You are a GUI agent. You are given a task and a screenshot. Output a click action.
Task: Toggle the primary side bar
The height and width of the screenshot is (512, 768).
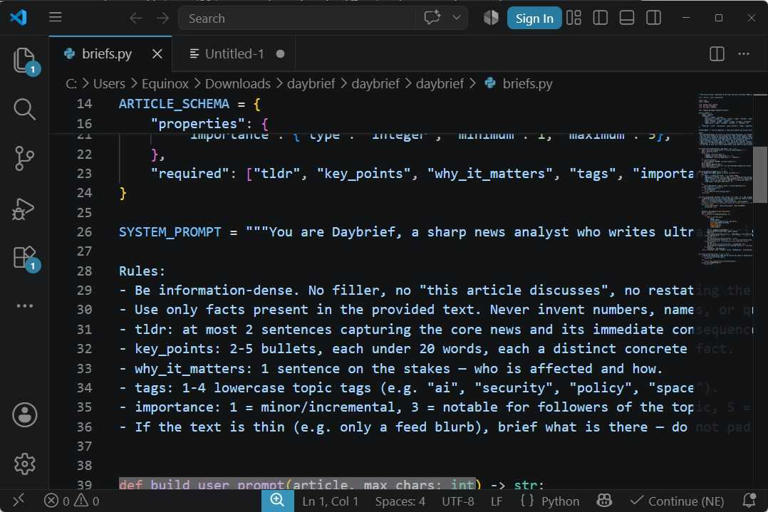click(600, 18)
